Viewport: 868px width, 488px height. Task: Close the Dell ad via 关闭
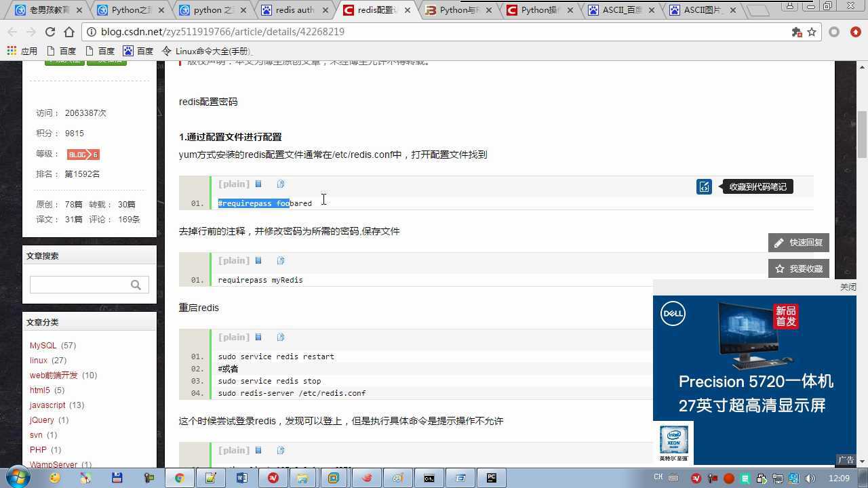click(848, 287)
